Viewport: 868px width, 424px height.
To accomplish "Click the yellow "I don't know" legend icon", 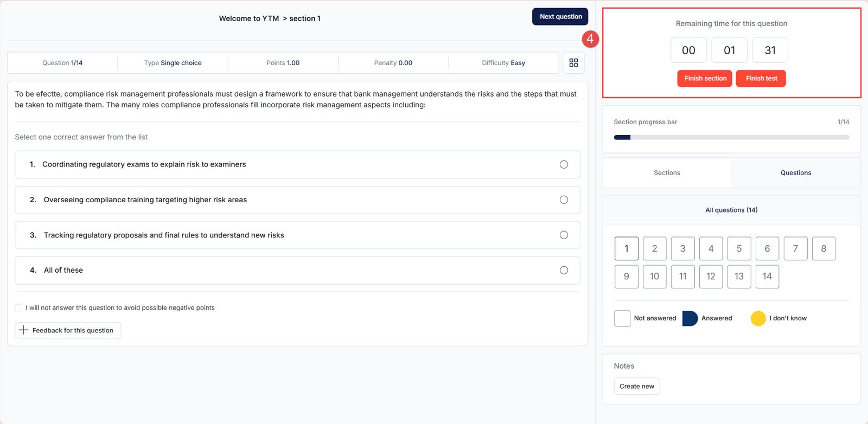I will (x=758, y=318).
